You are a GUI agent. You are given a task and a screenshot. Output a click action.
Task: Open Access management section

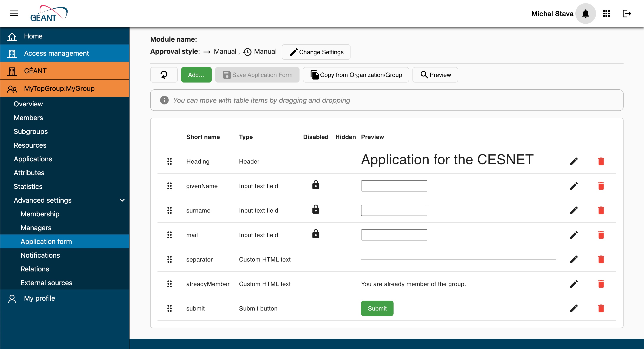65,53
